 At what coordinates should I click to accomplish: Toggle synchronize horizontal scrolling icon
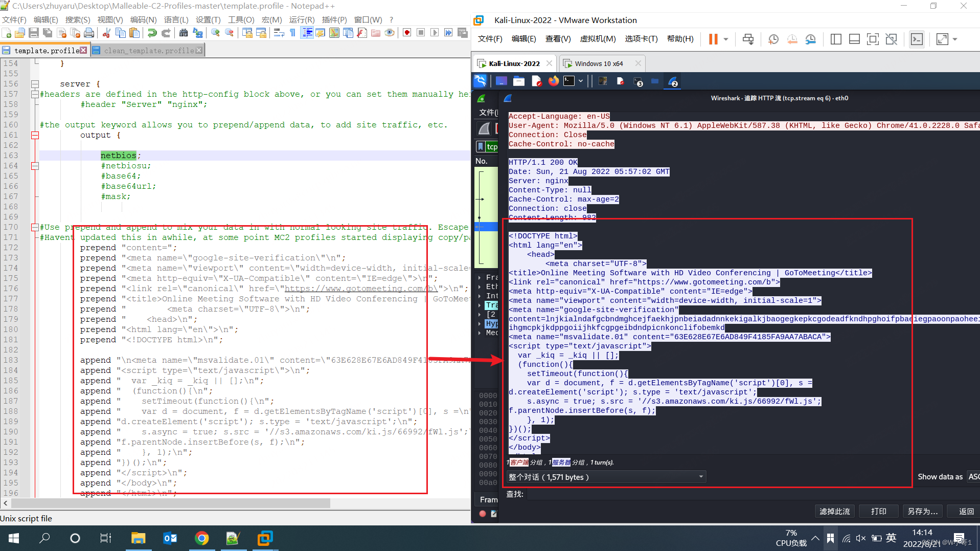click(261, 33)
